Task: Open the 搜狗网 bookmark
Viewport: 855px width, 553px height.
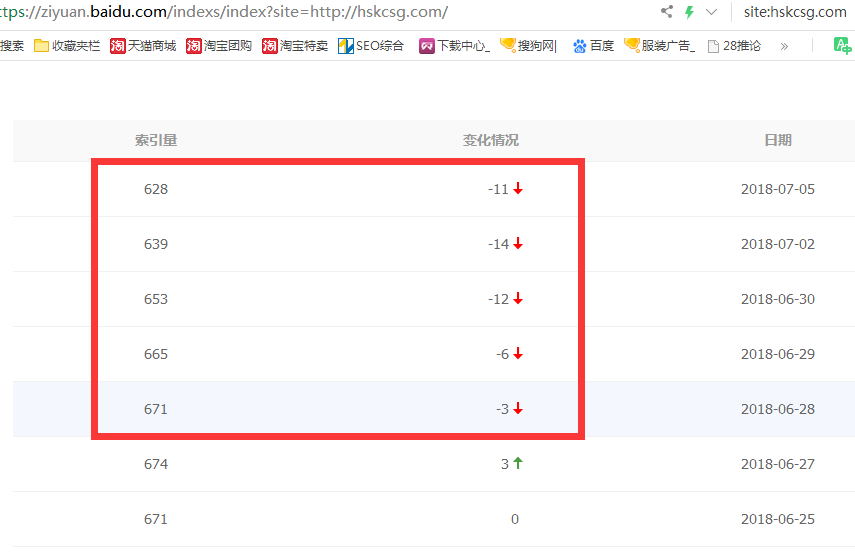Action: [x=528, y=46]
